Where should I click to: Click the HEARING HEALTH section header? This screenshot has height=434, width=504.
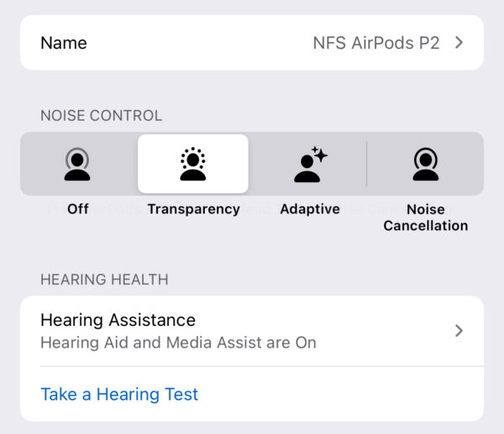coord(104,280)
